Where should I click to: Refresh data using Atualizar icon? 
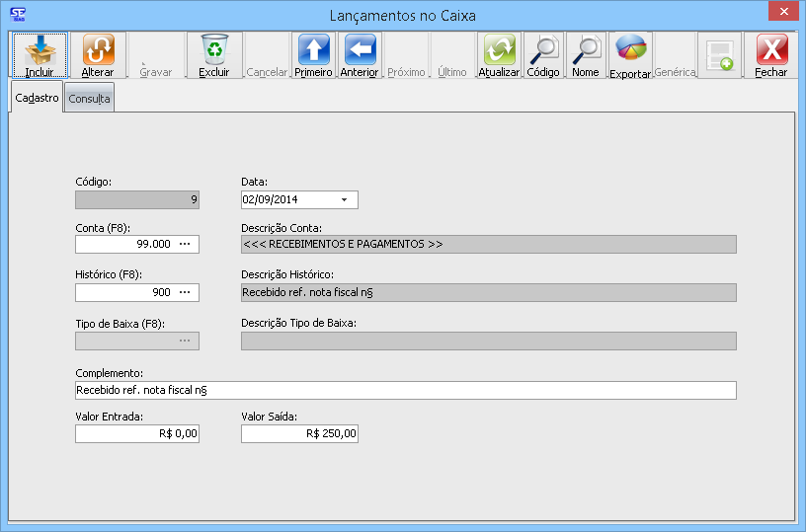(x=499, y=49)
